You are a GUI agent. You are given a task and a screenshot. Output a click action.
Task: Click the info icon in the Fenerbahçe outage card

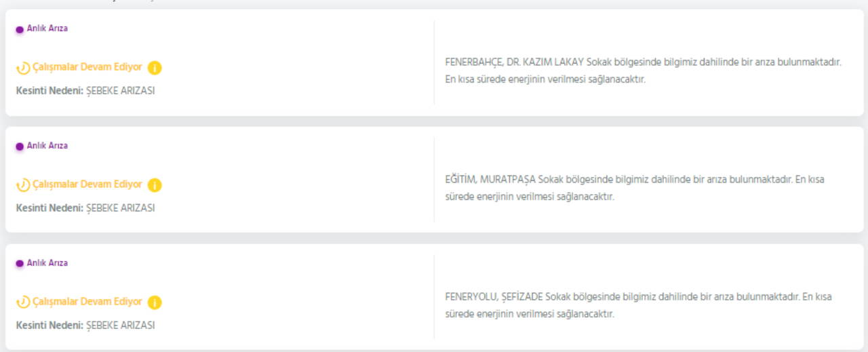(x=155, y=68)
